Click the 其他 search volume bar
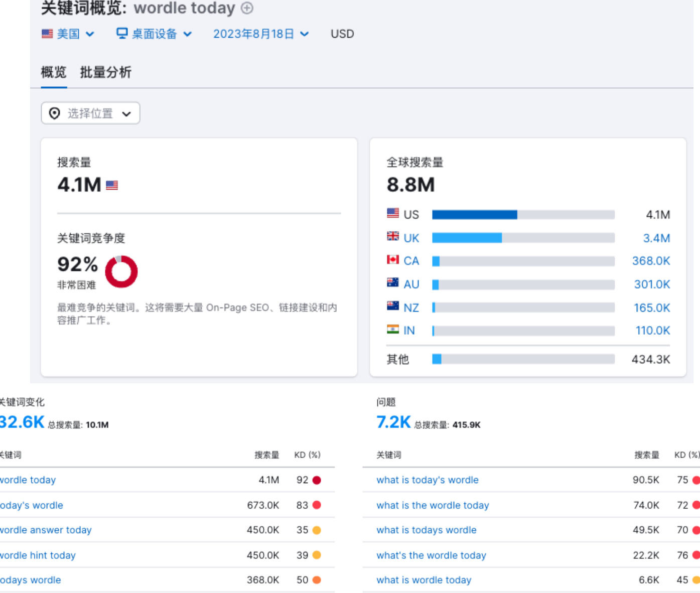Viewport: 700px width, 593px height. click(x=523, y=359)
